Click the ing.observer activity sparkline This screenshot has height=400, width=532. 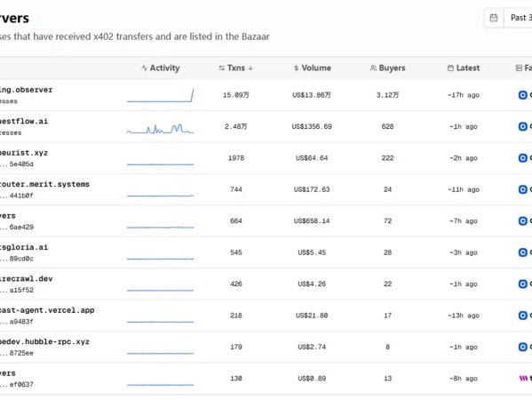tap(160, 95)
